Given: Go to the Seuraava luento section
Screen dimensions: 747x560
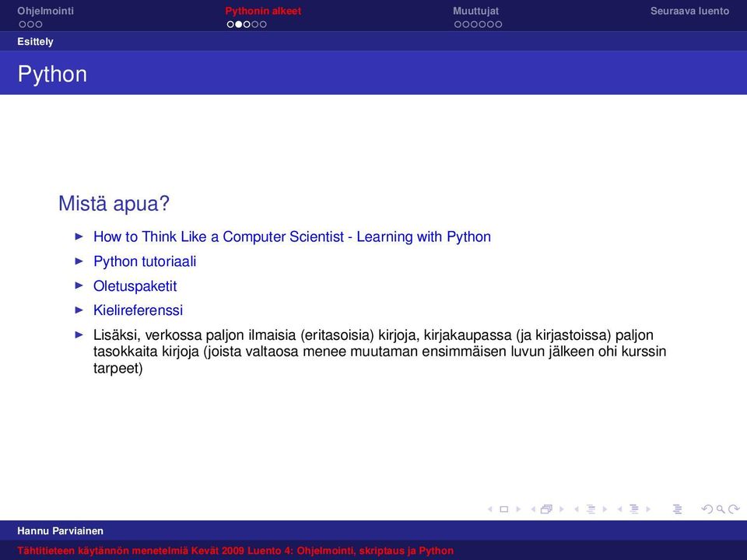Looking at the screenshot, I should click(x=690, y=11).
